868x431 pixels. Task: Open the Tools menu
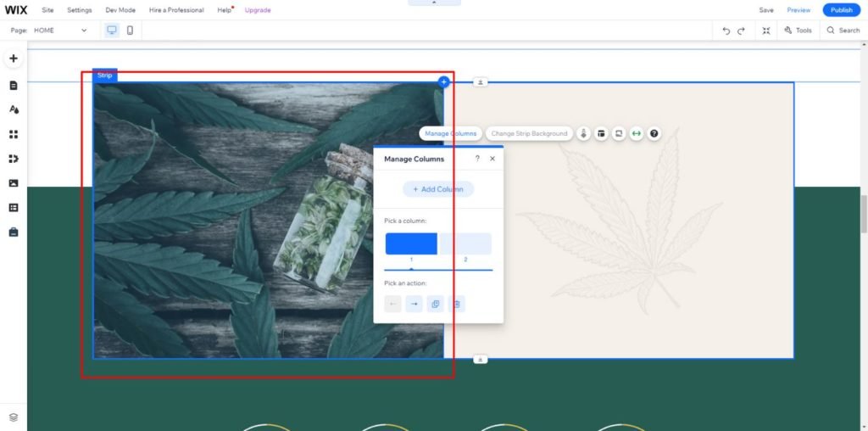798,31
